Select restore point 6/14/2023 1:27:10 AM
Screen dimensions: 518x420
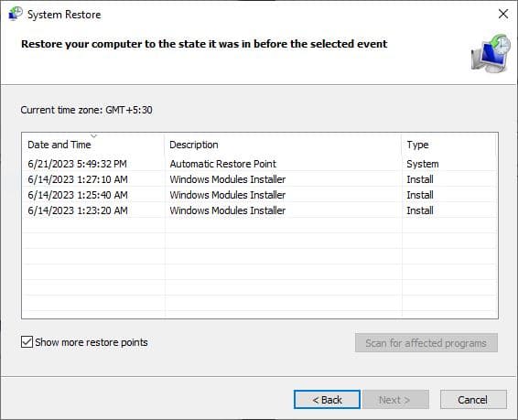[260, 179]
